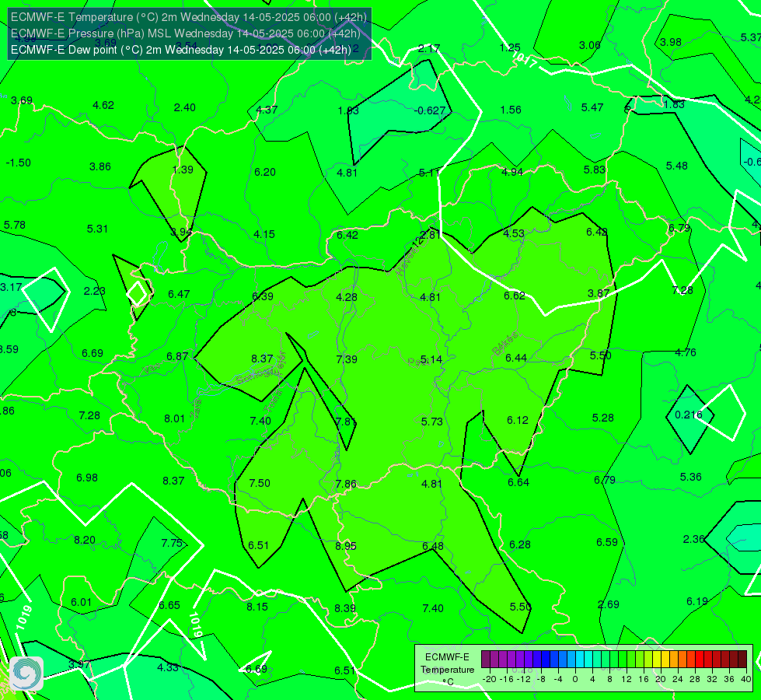The image size is (761, 700).
Task: Click the grid value 8.95
Action: (x=346, y=546)
